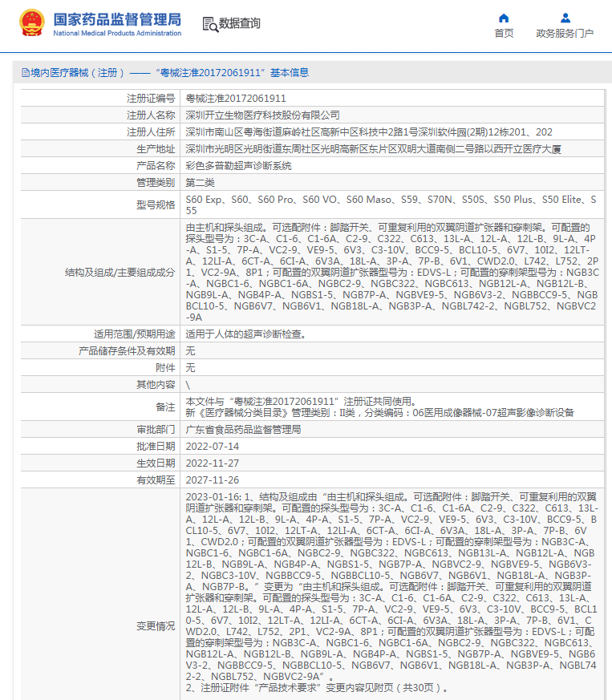This screenshot has height=700, width=612.
Task: Select the 管理类别 label cell
Action: [x=100, y=183]
